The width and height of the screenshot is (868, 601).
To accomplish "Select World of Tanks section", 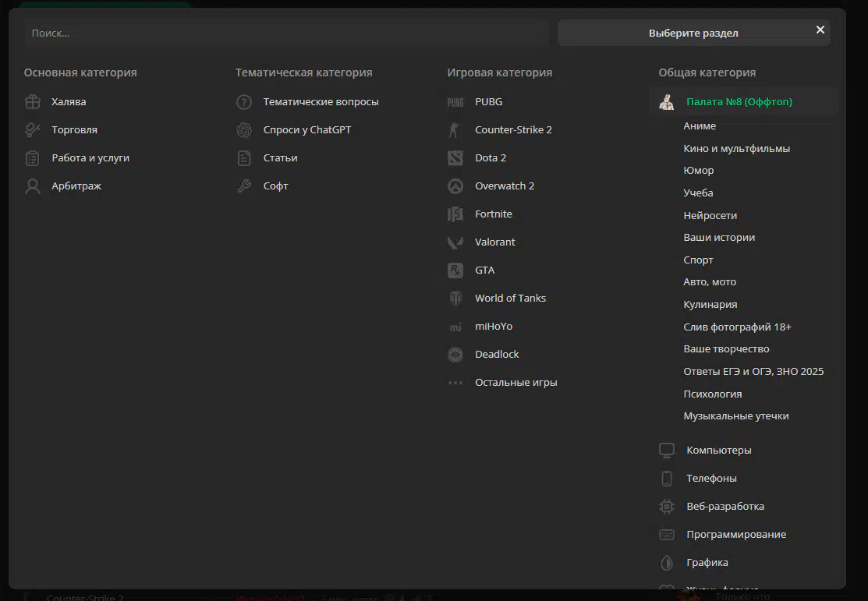I will point(510,299).
